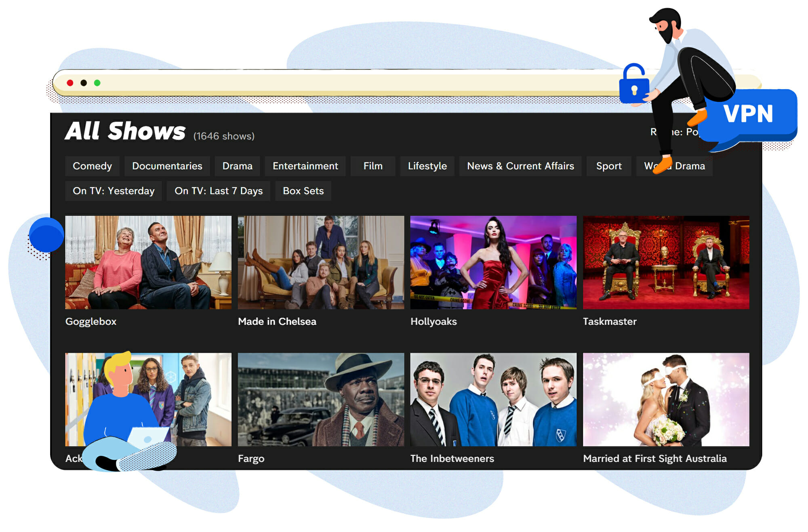
Task: Click the (1646 shows) count text
Action: tap(224, 136)
